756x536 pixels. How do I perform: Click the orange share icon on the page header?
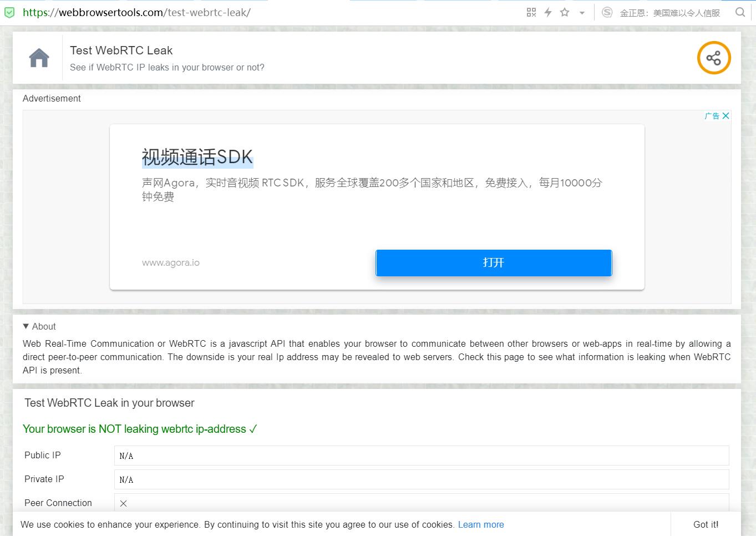(x=713, y=57)
